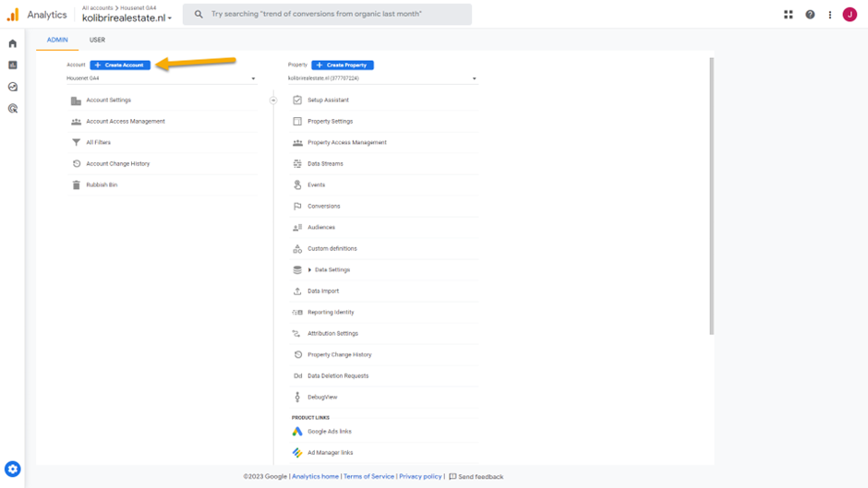Click the Admin gear icon at bottom left
The height and width of the screenshot is (488, 868).
tap(13, 470)
